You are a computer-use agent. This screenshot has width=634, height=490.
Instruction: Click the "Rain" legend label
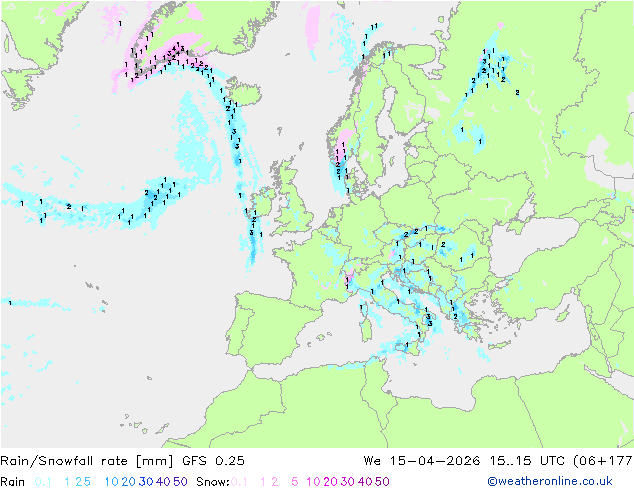13,482
